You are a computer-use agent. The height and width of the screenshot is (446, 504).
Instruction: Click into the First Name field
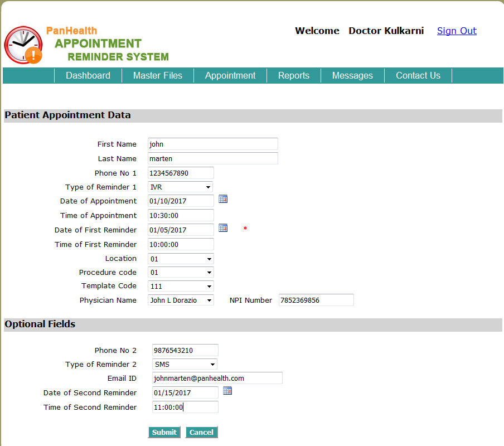pos(212,144)
